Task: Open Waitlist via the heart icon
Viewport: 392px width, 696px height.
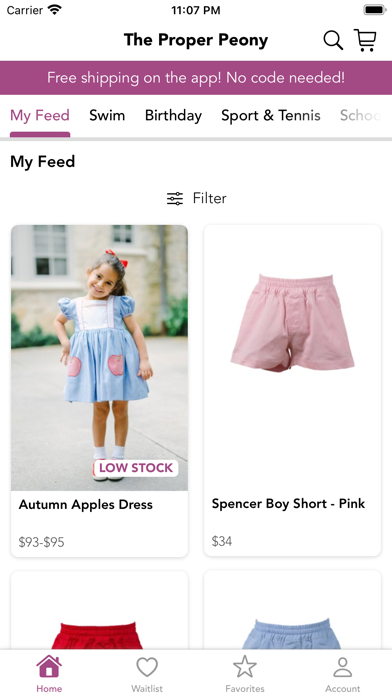Action: pyautogui.click(x=147, y=667)
